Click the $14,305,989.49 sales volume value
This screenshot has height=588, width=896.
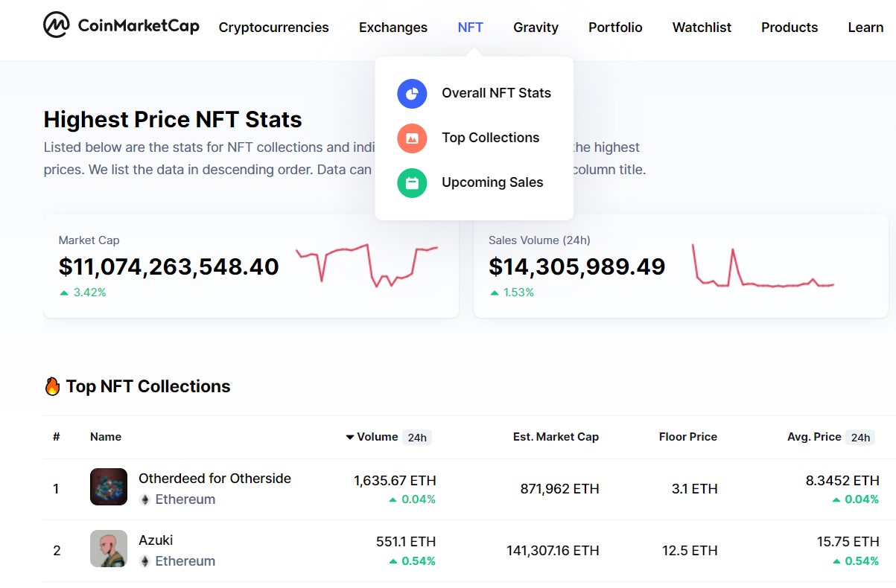click(x=577, y=266)
